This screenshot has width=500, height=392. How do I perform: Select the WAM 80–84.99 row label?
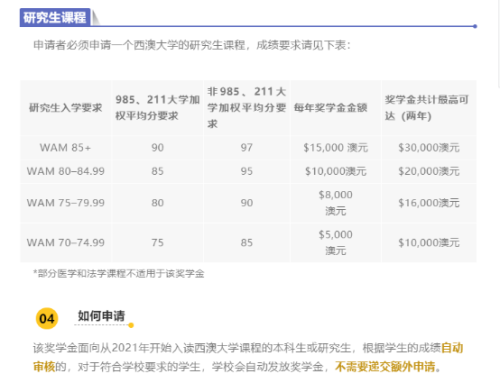click(66, 171)
